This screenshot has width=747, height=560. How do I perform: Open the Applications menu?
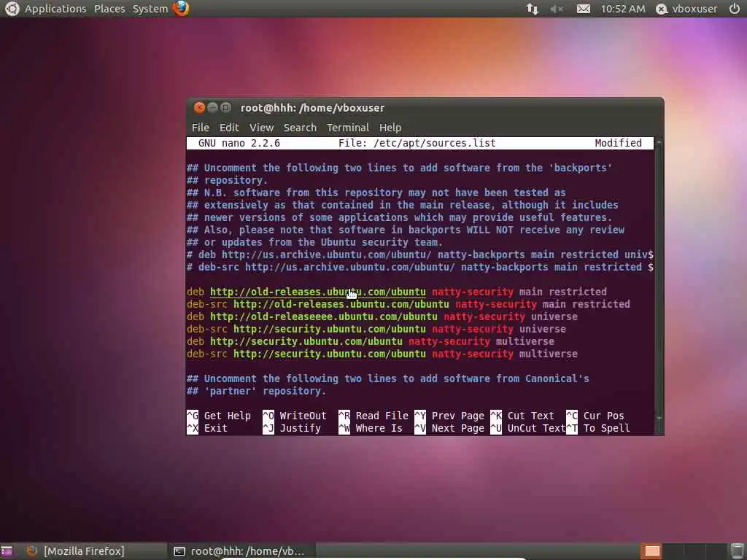click(55, 9)
